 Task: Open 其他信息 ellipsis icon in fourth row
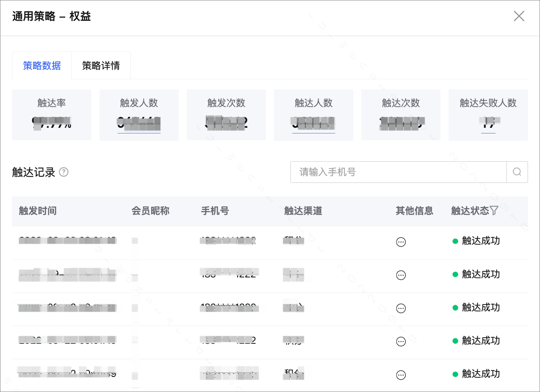[x=401, y=341]
